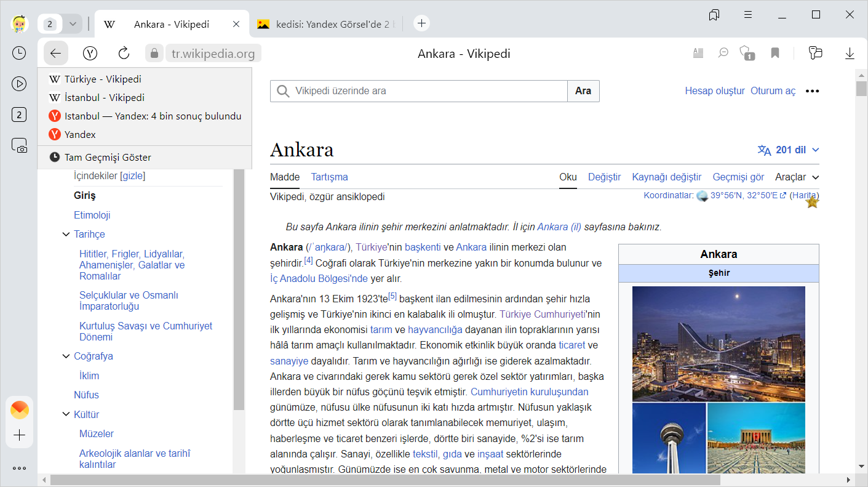Select İstanbul - Vikipedi from history menu
868x487 pixels.
105,97
